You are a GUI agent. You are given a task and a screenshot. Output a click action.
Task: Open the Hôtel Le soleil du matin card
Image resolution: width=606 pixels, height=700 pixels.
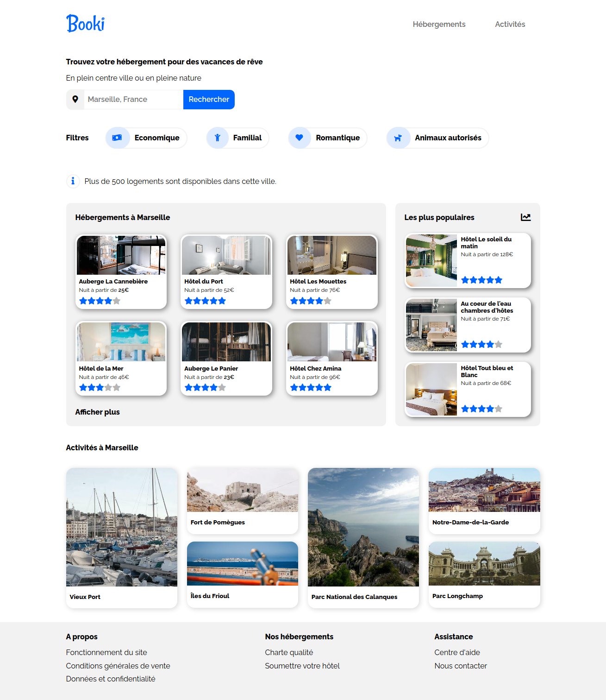[468, 260]
